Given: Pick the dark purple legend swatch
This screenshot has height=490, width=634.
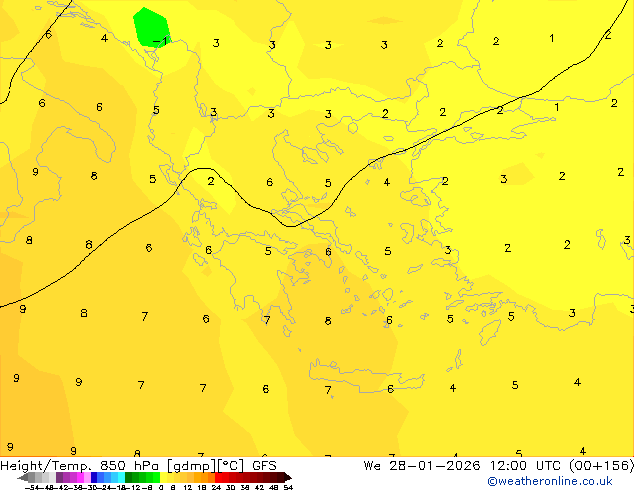Looking at the screenshot, I should point(59,477).
